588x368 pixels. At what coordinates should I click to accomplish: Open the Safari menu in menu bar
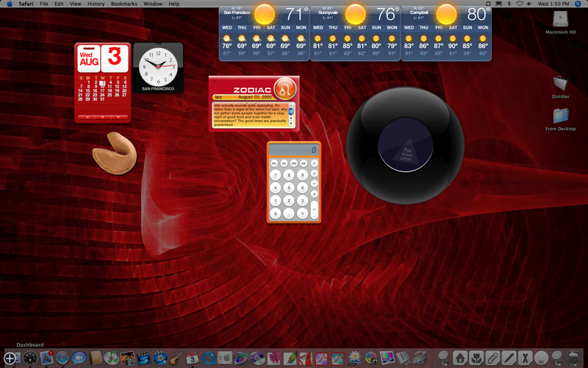coord(26,4)
